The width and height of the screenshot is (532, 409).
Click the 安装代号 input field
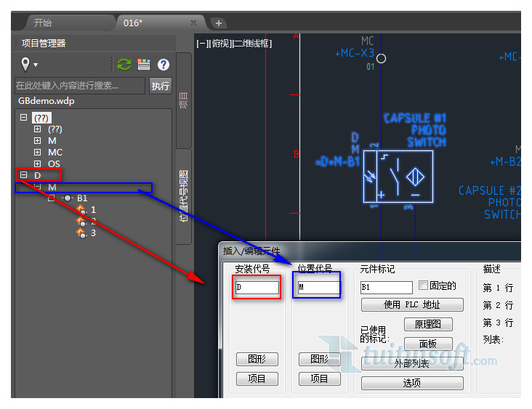[x=257, y=288]
